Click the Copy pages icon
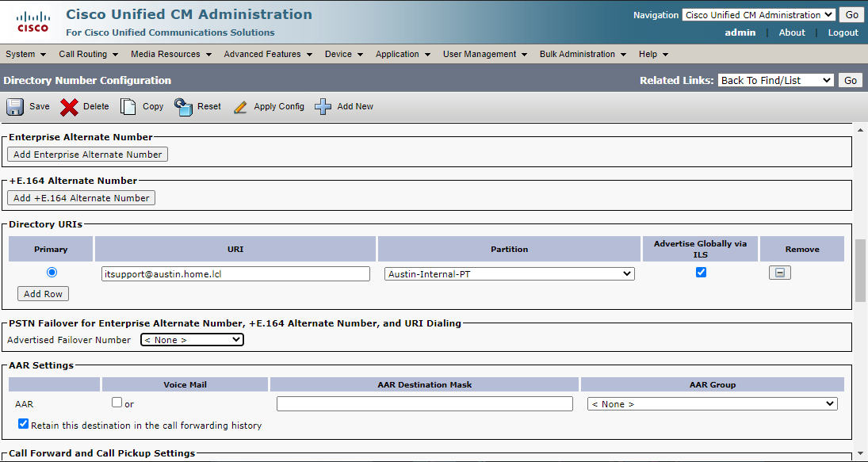Image resolution: width=868 pixels, height=462 pixels. point(128,106)
